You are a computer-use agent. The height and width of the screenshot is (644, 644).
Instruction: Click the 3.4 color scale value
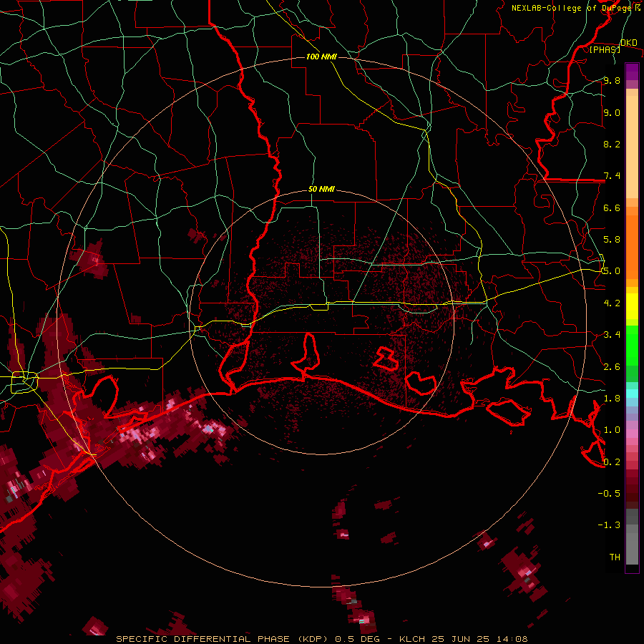click(x=612, y=335)
